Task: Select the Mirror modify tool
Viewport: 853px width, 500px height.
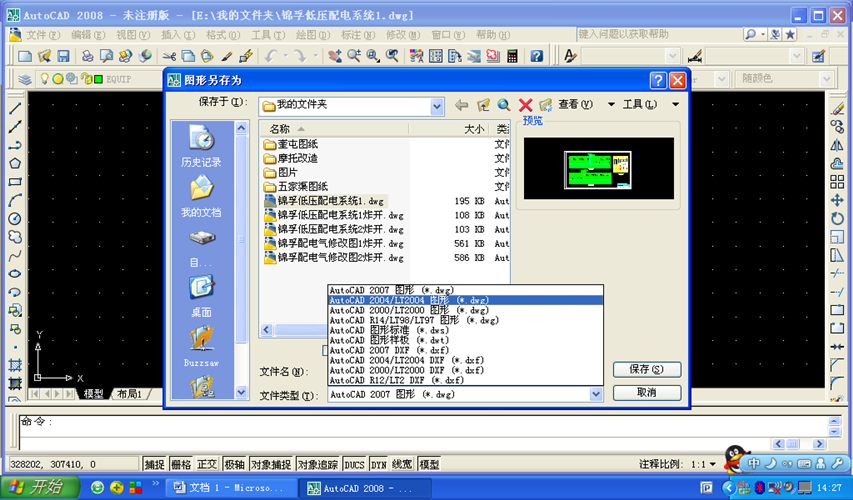Action: (837, 145)
